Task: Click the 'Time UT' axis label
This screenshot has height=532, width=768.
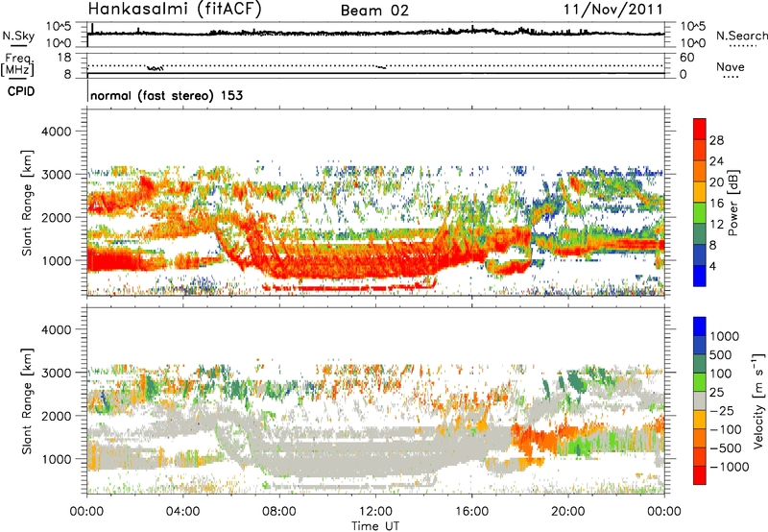Action: pyautogui.click(x=375, y=526)
